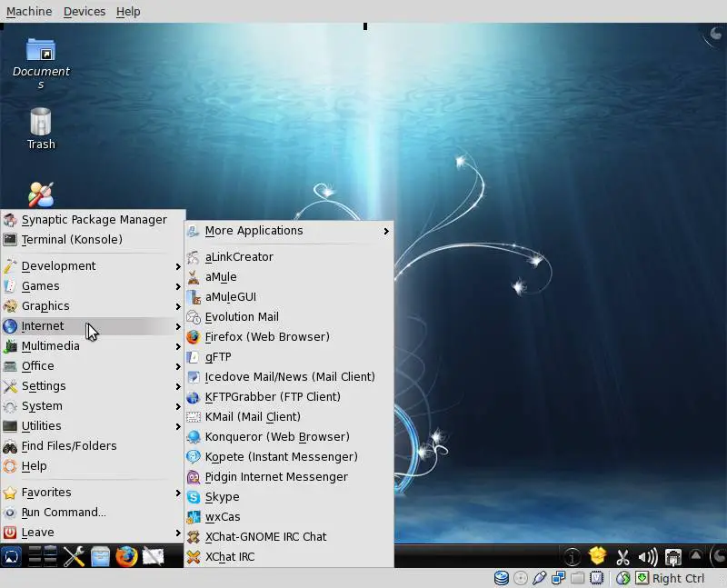Open Evolution Mail
727x588 pixels.
pos(289,317)
